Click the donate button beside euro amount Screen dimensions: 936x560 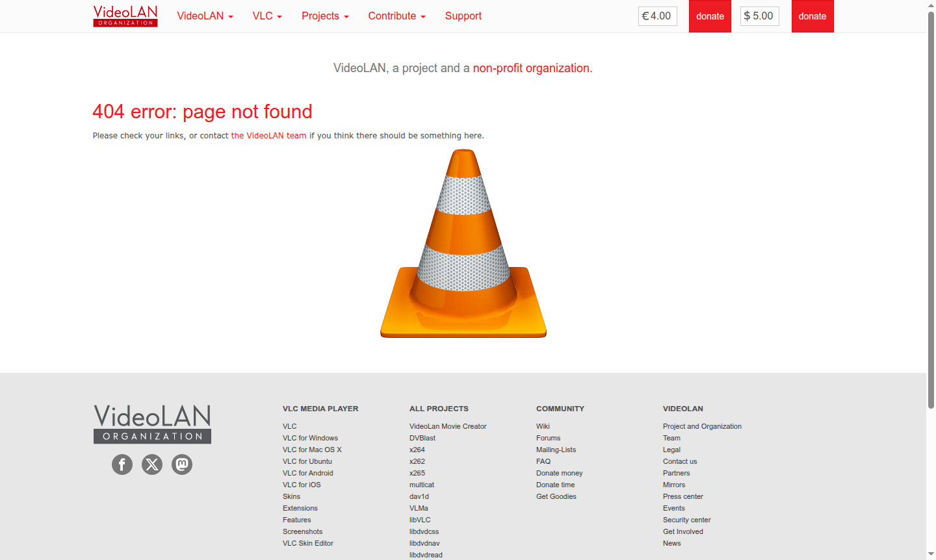pos(710,16)
